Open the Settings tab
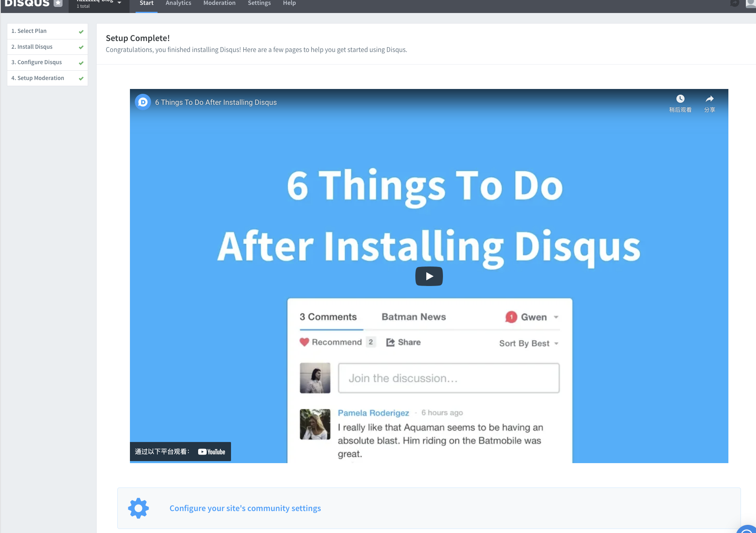This screenshot has height=533, width=756. click(x=259, y=4)
